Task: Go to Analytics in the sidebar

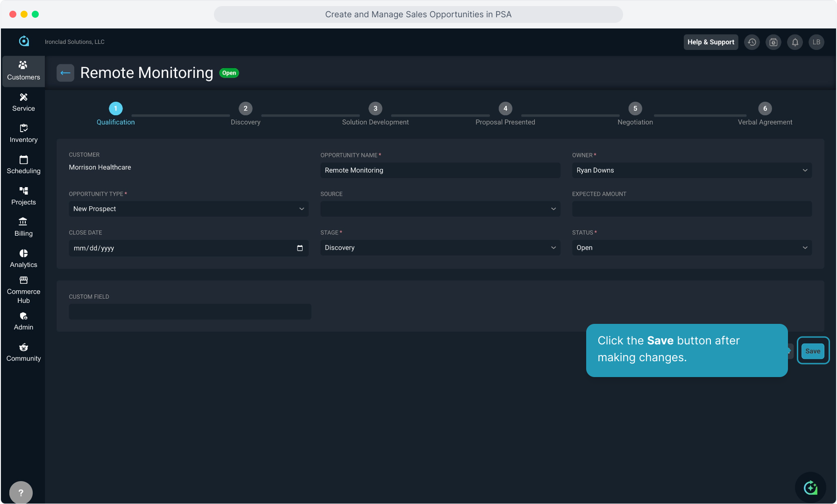Action: coord(23,258)
